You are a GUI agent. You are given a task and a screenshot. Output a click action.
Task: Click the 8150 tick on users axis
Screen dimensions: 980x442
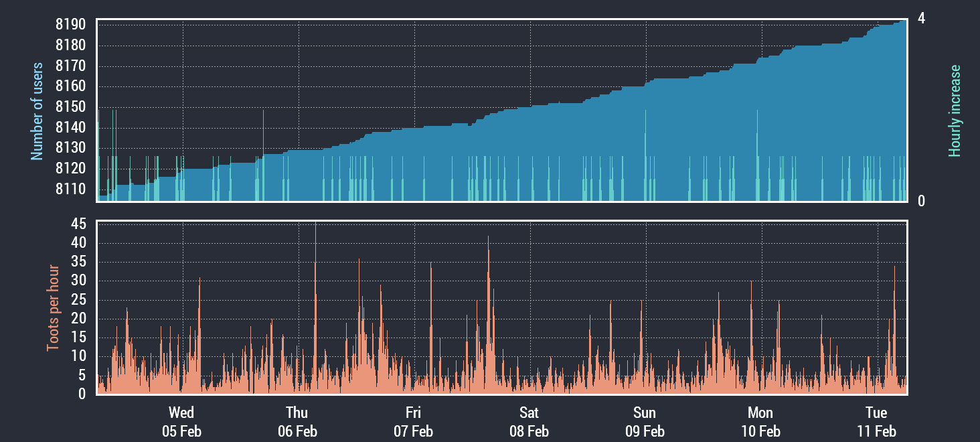tap(70, 107)
